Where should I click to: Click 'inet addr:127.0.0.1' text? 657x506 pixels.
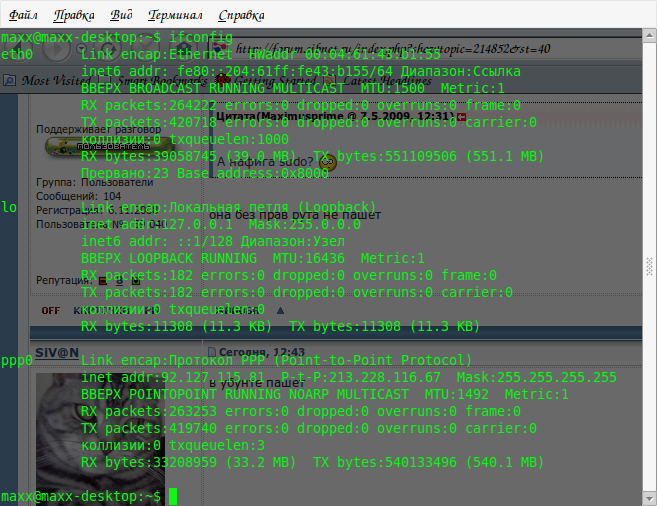pos(157,224)
